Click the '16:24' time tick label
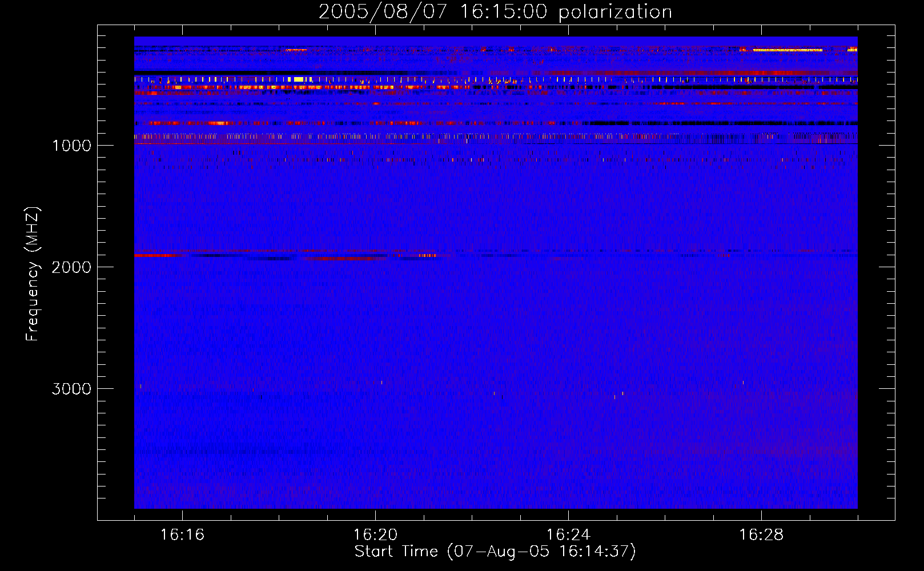The width and height of the screenshot is (924, 571). coord(568,535)
